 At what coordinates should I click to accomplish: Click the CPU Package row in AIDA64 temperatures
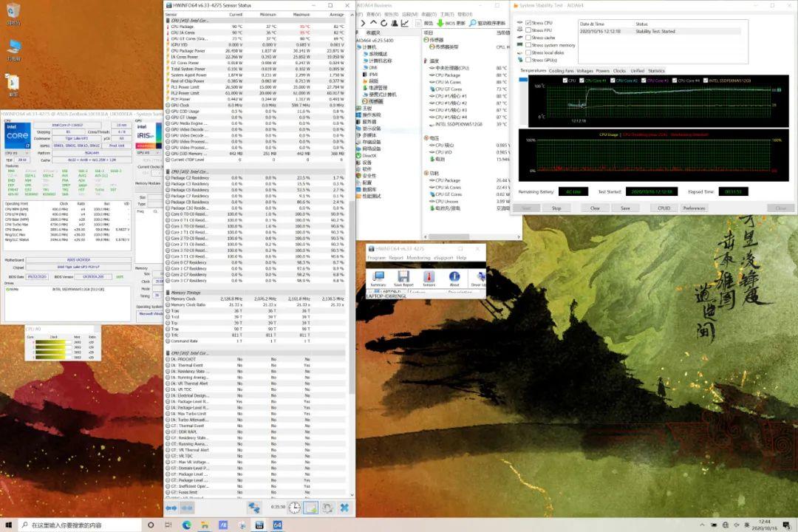468,75
